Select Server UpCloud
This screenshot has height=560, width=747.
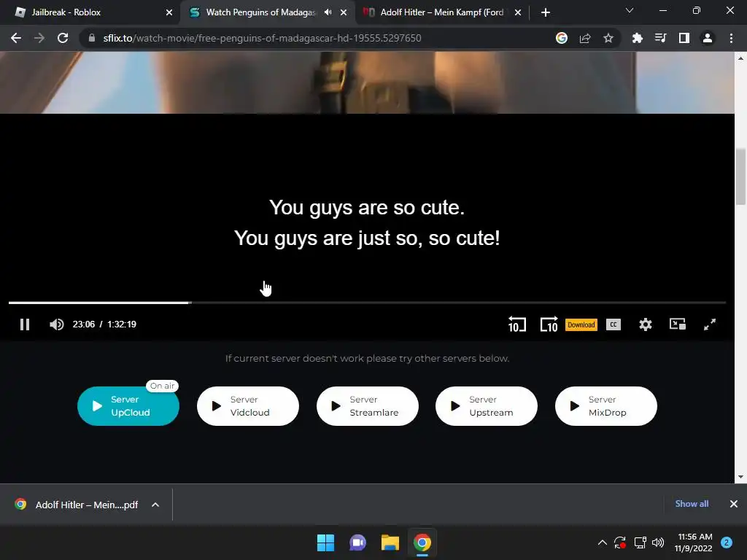tap(128, 406)
